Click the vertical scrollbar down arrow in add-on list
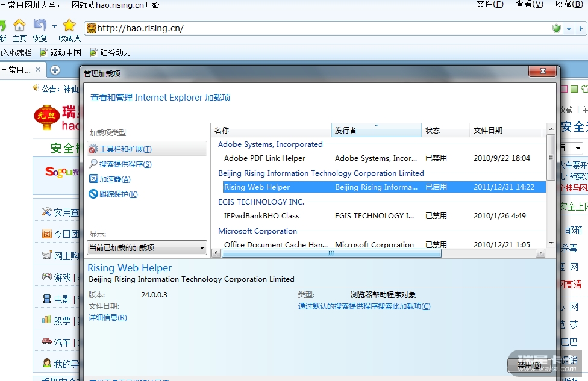The width and height of the screenshot is (588, 381). pyautogui.click(x=551, y=244)
